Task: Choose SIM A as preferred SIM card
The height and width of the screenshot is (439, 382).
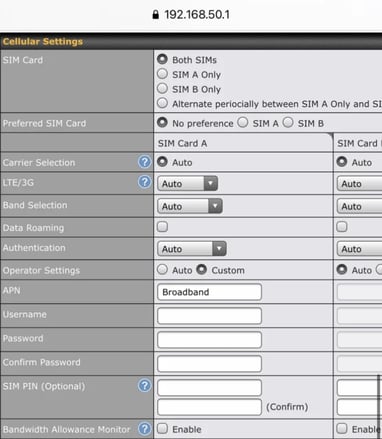Action: [243, 122]
